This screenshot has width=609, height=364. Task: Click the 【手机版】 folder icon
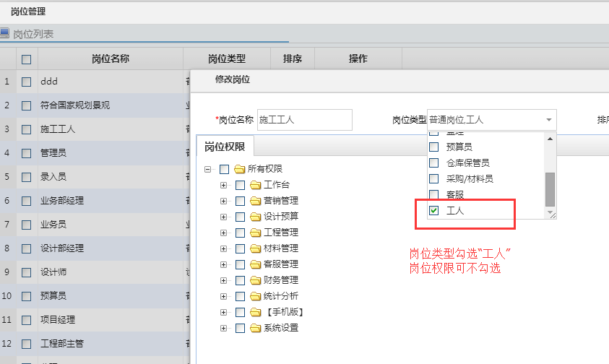(256, 312)
